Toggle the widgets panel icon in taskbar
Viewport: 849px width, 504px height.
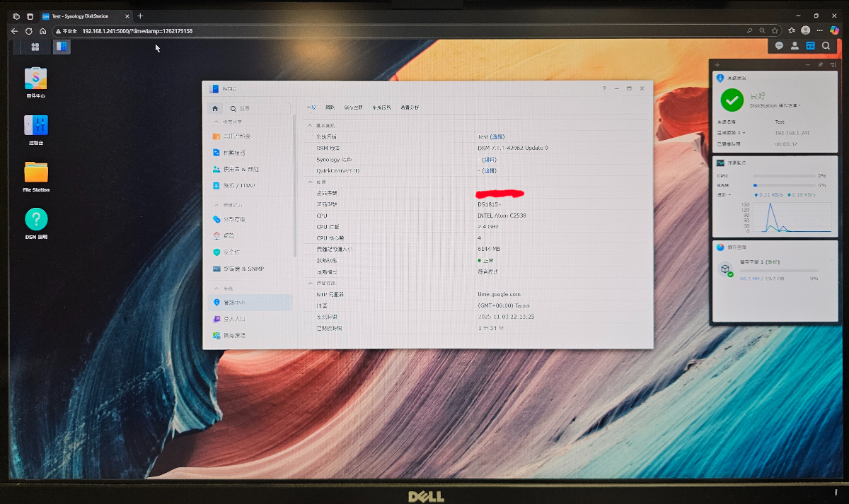810,46
